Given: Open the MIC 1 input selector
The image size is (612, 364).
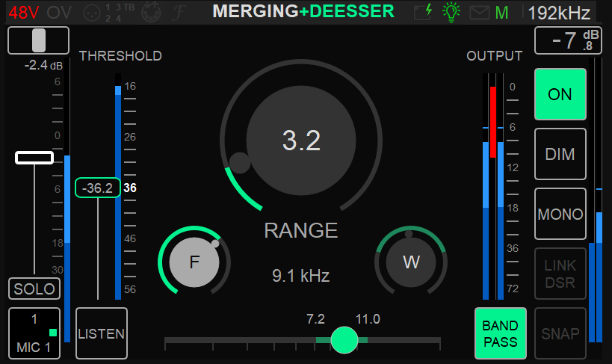Looking at the screenshot, I should 34,333.
